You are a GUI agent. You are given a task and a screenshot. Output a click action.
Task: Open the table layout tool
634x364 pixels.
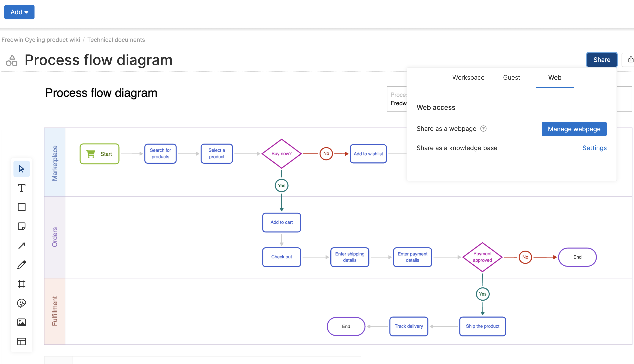[x=21, y=341]
